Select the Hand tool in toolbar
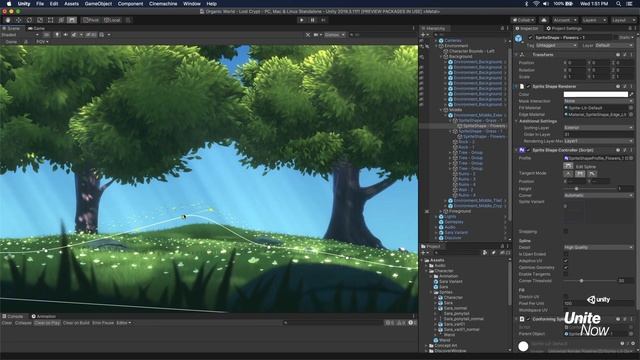This screenshot has width=640, height=360. coord(8,20)
